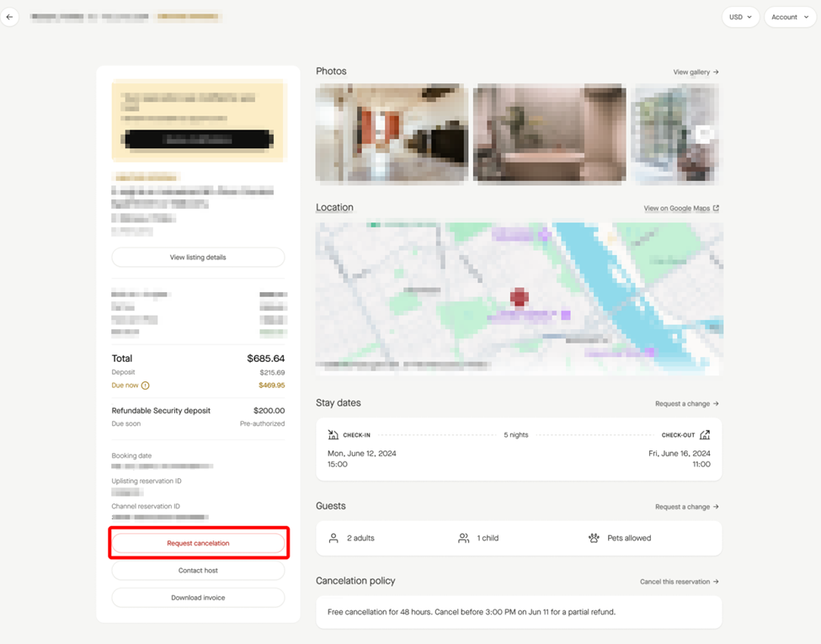The height and width of the screenshot is (644, 821).
Task: Click the check-in time 15:00
Action: click(x=337, y=465)
